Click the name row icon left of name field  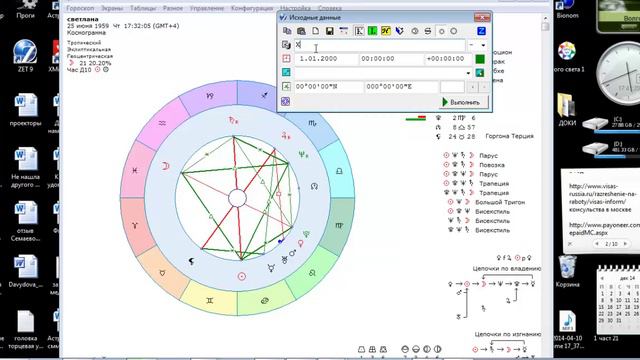coord(286,45)
